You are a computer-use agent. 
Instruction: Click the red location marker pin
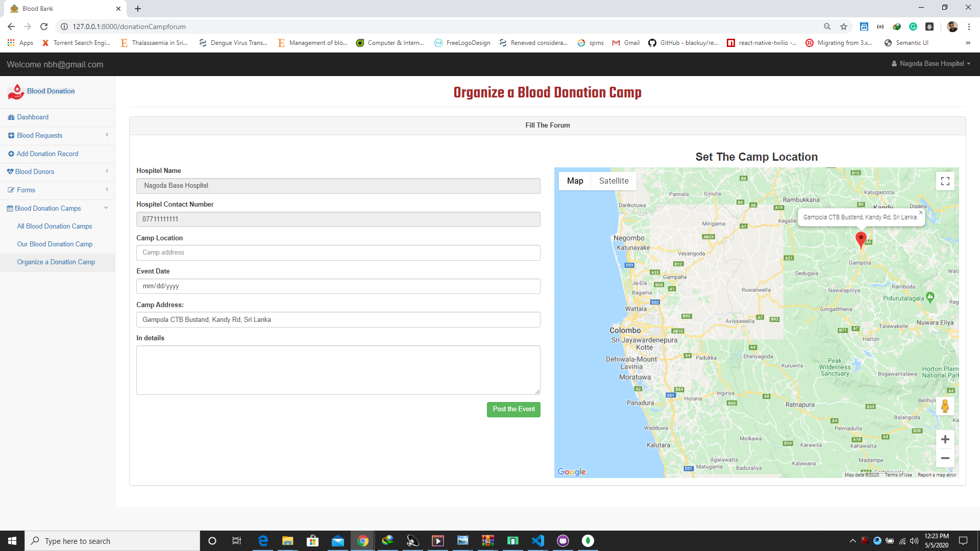[861, 238]
